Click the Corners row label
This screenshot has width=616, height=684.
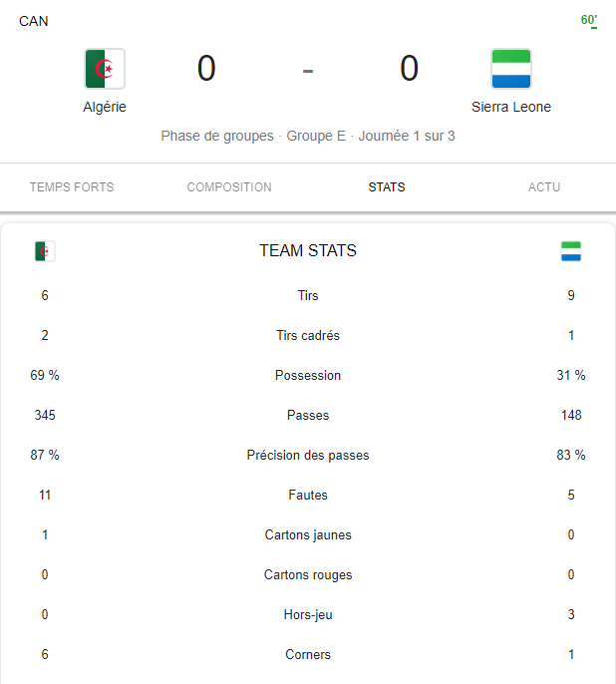tap(308, 654)
